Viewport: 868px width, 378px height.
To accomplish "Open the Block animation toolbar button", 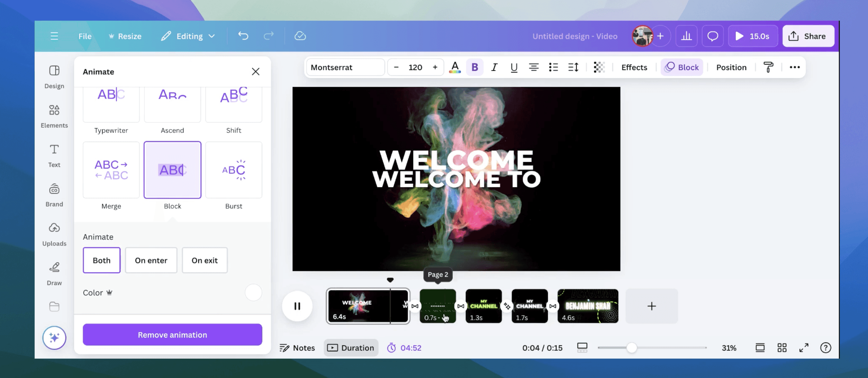I will tap(682, 67).
